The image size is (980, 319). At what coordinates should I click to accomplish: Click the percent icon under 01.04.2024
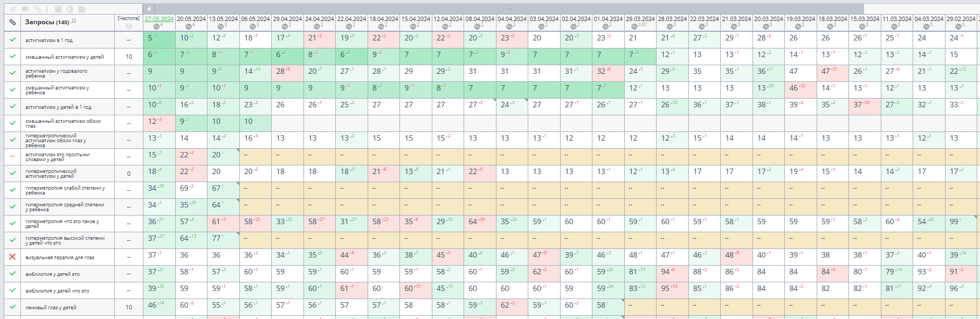point(606,26)
